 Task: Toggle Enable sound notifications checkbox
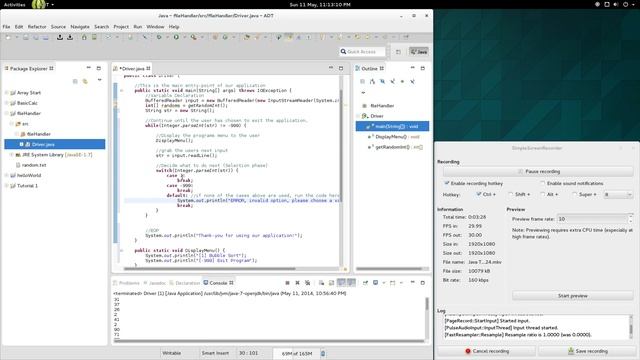click(542, 183)
